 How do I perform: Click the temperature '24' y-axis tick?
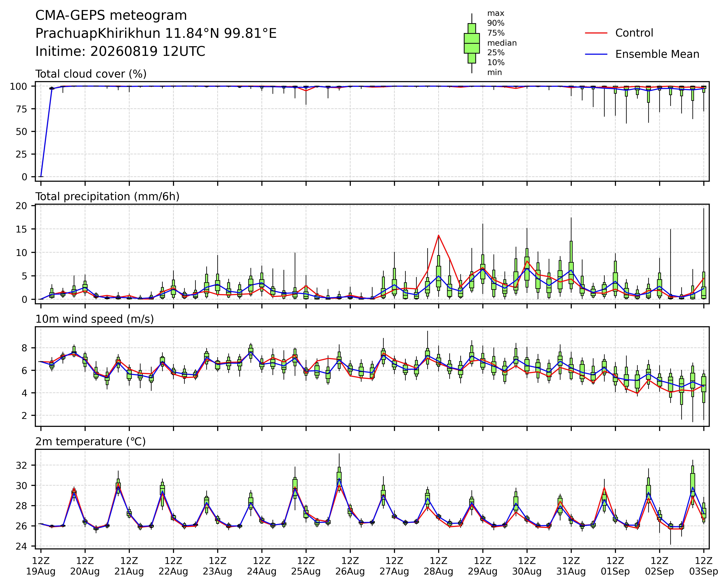[x=22, y=546]
